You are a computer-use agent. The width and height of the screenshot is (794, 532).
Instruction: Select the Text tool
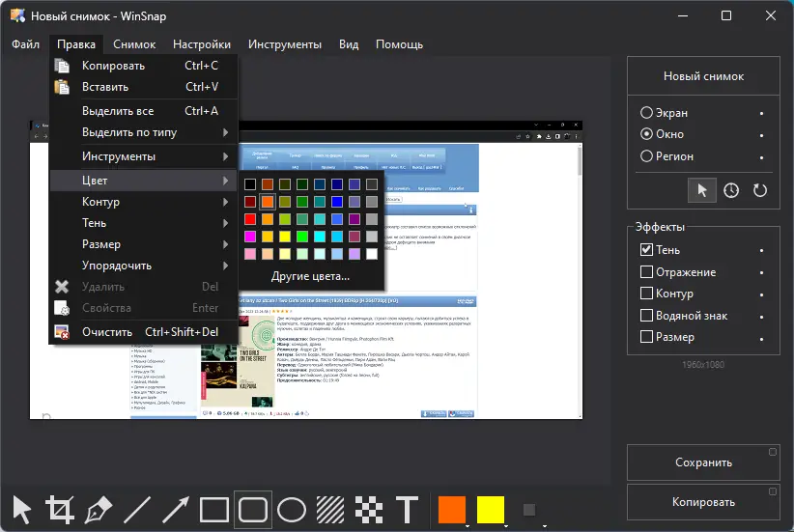[407, 509]
